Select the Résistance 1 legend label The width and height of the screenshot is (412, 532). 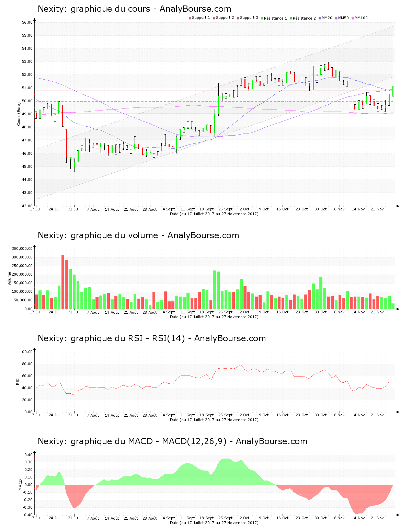click(275, 18)
